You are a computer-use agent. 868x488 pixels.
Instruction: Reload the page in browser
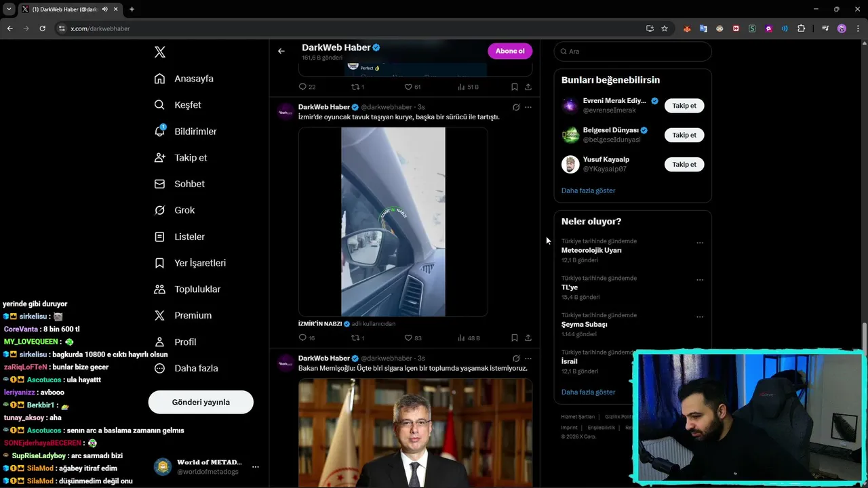pos(42,28)
